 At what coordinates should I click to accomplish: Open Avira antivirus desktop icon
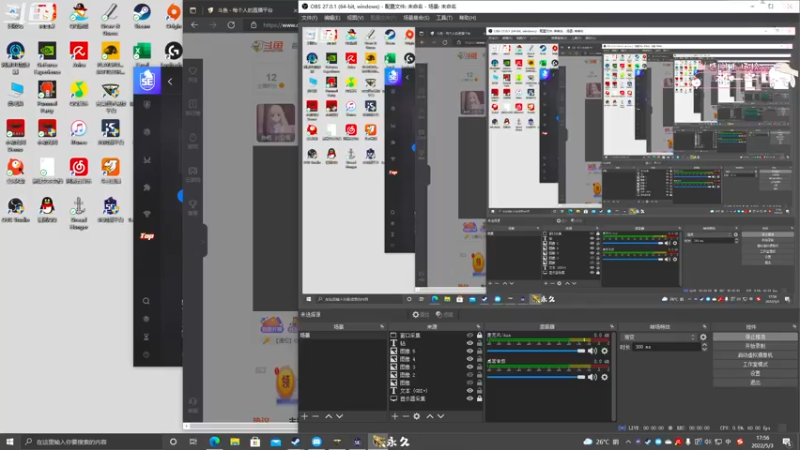point(79,54)
